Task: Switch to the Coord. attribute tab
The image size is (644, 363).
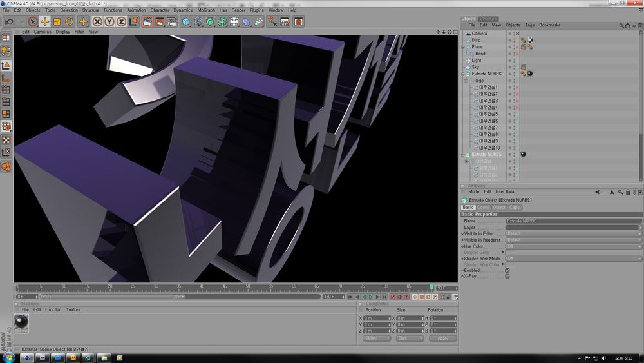Action: tap(484, 207)
